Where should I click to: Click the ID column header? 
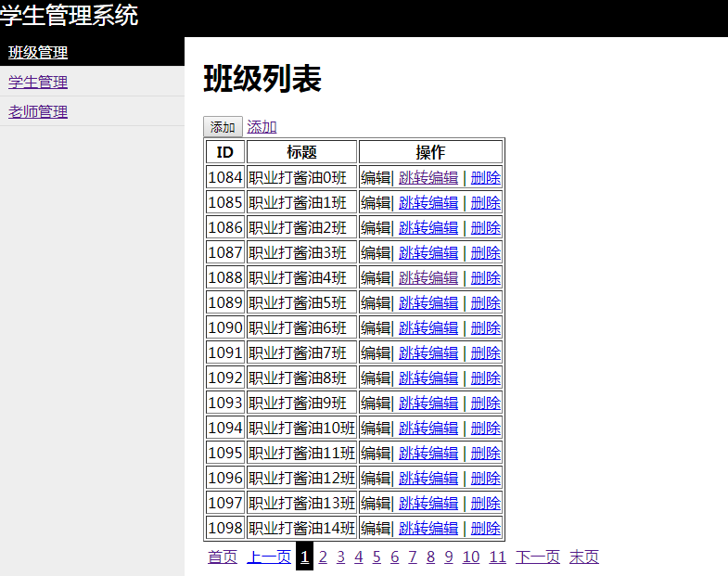click(x=225, y=152)
